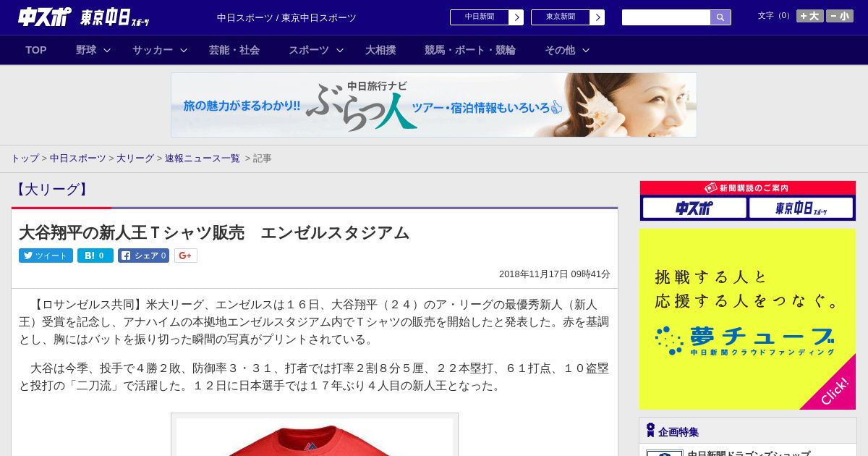
Task: Open the 夢チューブ crowdfunding ad banner
Action: pos(747,319)
